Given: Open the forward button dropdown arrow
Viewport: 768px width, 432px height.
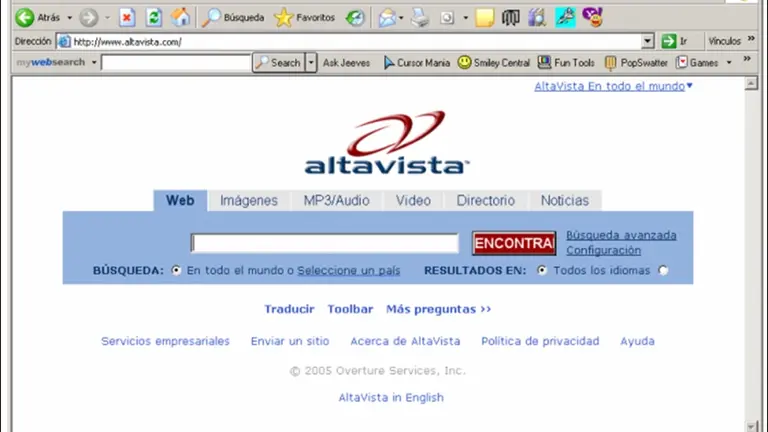Looking at the screenshot, I should [x=107, y=18].
